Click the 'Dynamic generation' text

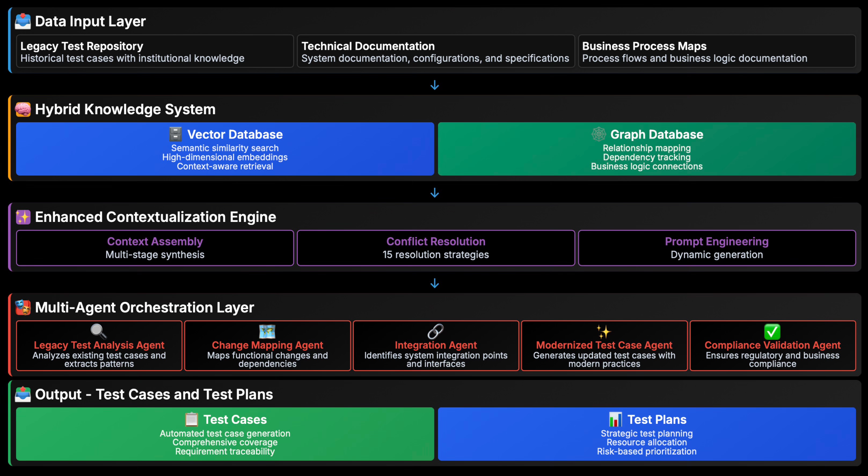click(717, 255)
